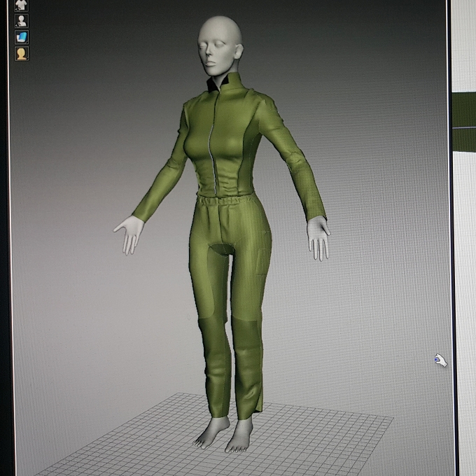Open the blue garment render style icon
Image resolution: width=476 pixels, height=476 pixels.
pos(22,37)
